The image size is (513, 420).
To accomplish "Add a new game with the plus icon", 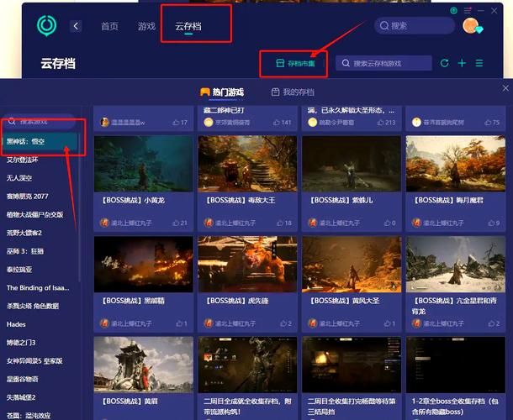I will 462,63.
